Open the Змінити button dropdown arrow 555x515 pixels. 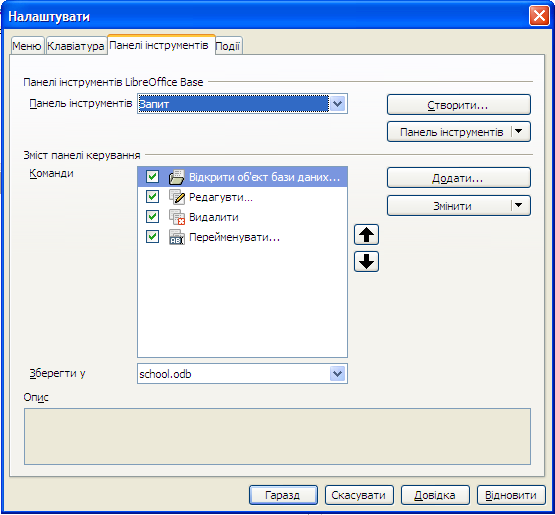519,206
